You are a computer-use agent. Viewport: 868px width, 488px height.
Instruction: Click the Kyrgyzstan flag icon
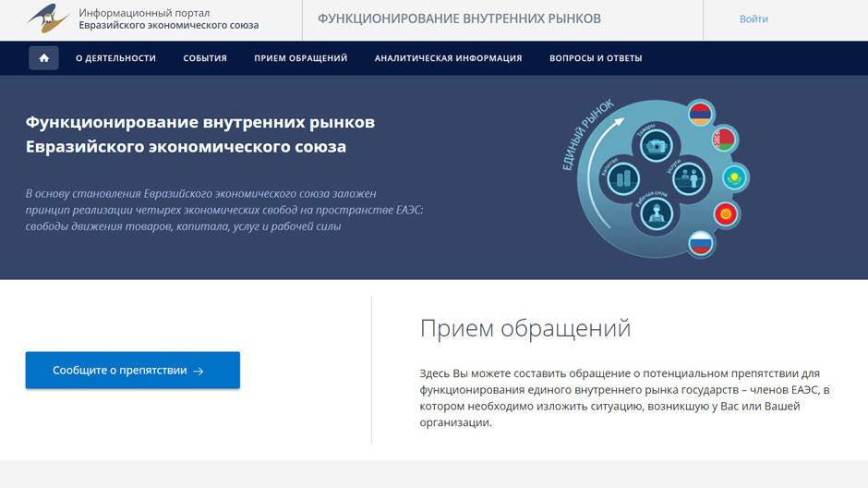[726, 213]
